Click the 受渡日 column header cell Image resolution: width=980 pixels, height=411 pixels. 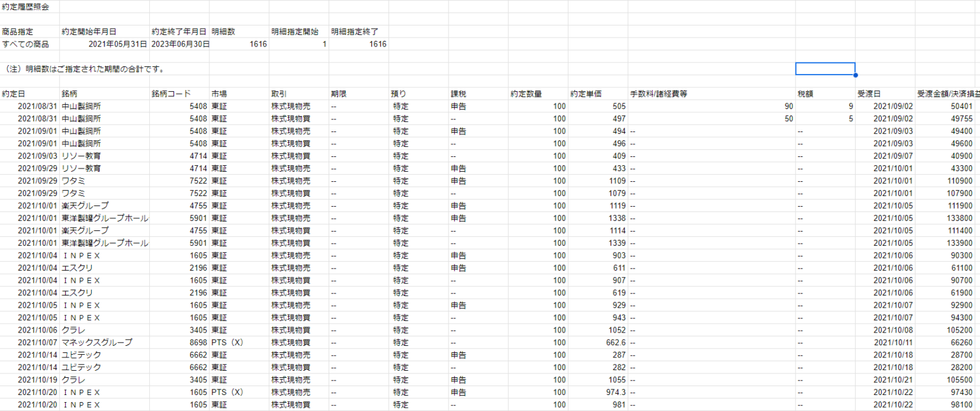pos(884,94)
